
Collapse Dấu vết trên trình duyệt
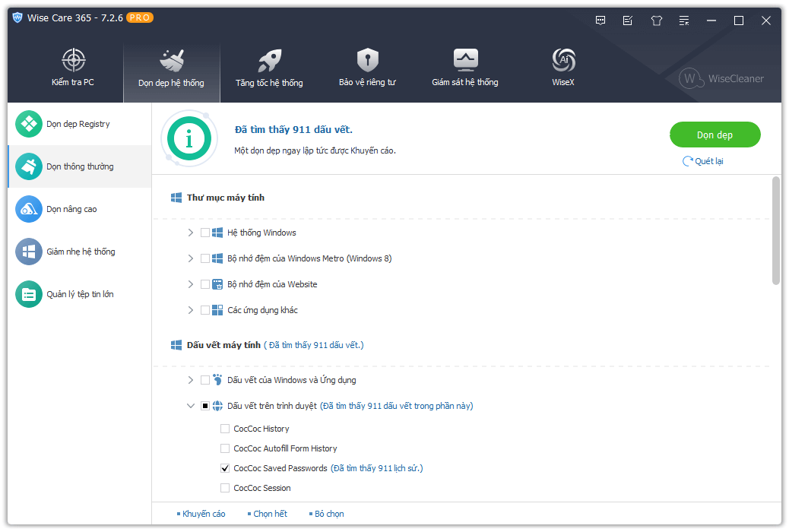tap(191, 406)
